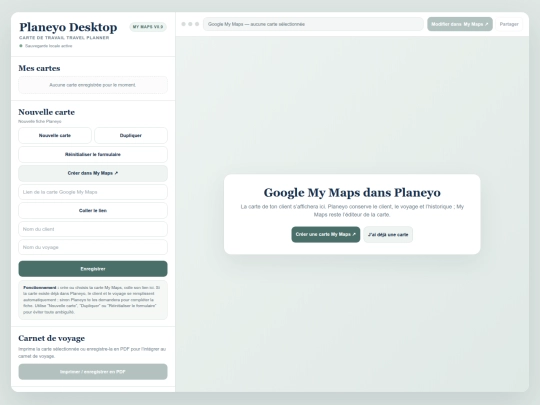Click 'Créer une carte My Maps' button
Screen dimensions: 540x405
(326, 234)
